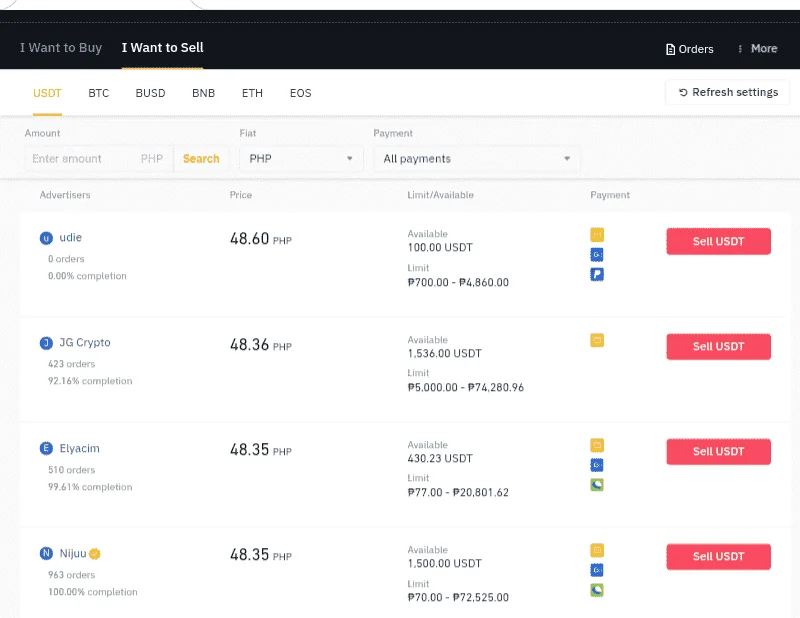Viewport: 800px width, 618px height.
Task: Open advertiser JG Crypto's profile
Action: coord(85,343)
